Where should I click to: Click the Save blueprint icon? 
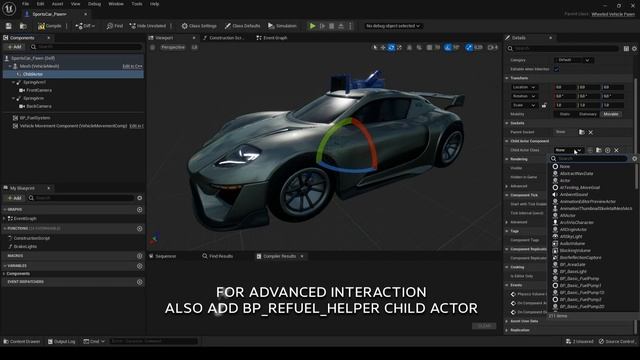pyautogui.click(x=9, y=26)
